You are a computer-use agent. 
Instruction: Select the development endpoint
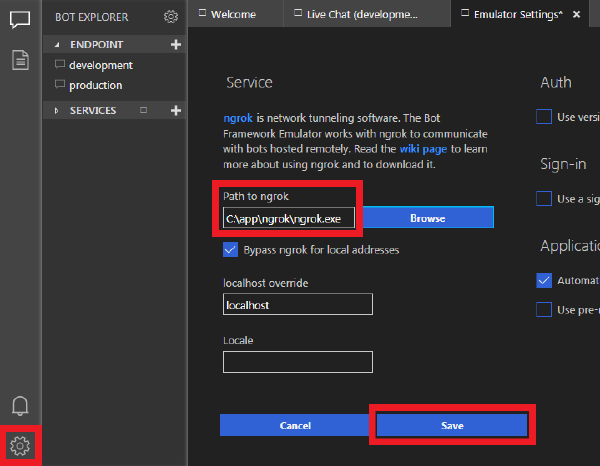point(100,65)
